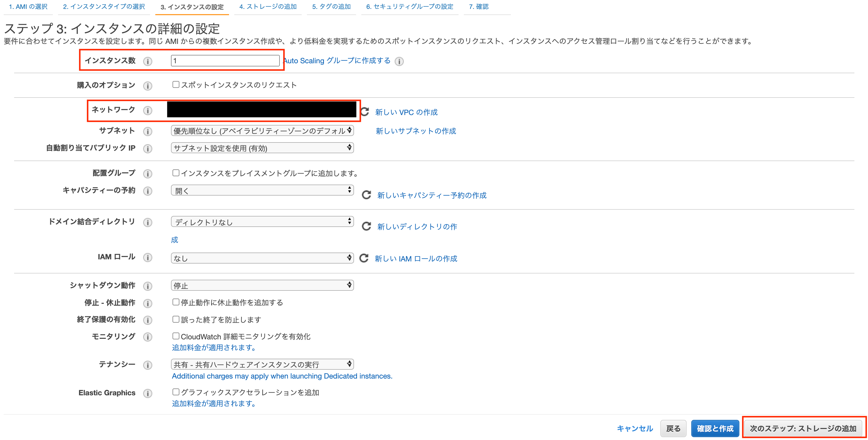The image size is (868, 440).
Task: Enable スポットインスタンスのリクエスト checkbox
Action: pyautogui.click(x=175, y=84)
